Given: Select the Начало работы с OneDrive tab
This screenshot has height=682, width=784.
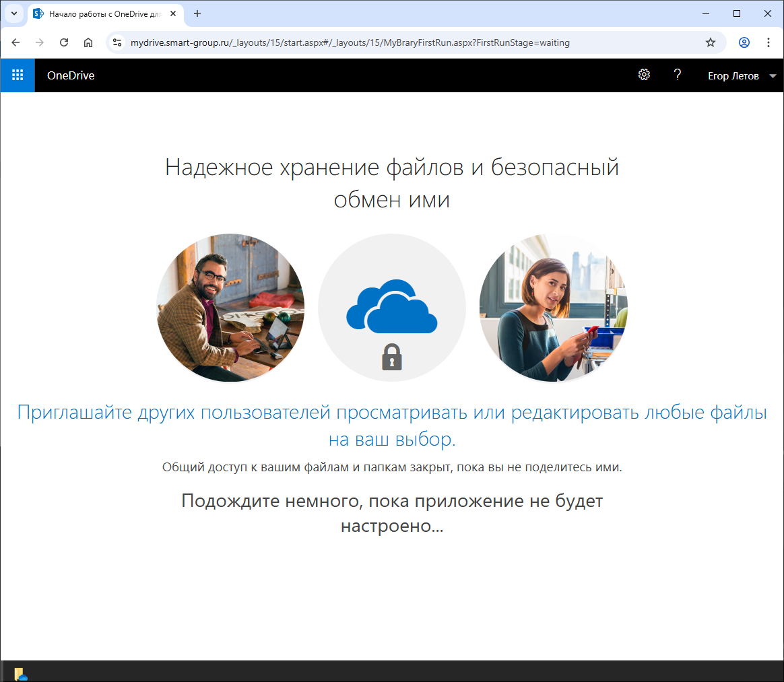Looking at the screenshot, I should click(101, 13).
